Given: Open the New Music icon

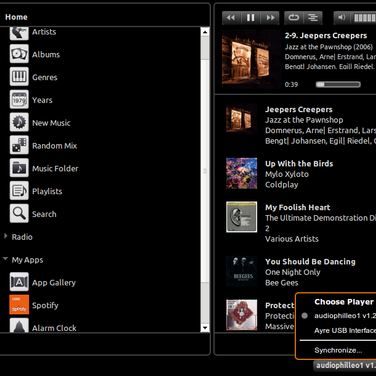Looking at the screenshot, I should (19, 123).
